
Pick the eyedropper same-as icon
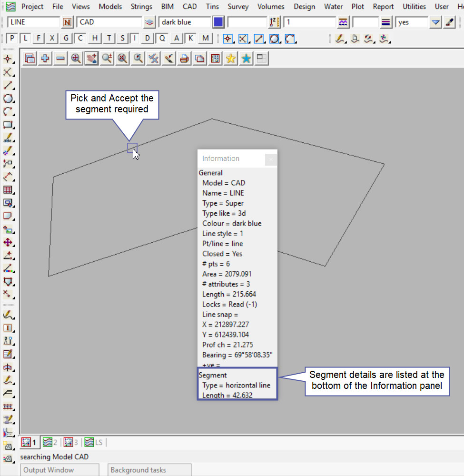coord(450,22)
